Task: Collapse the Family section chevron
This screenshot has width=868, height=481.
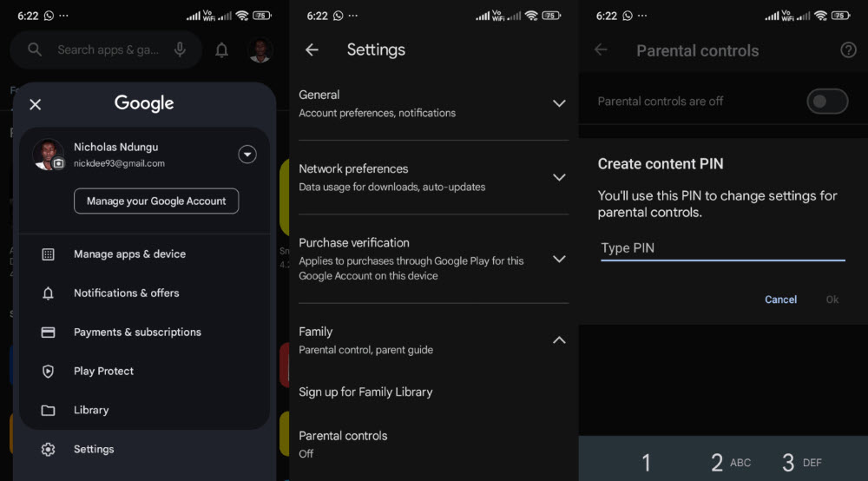Action: [559, 340]
